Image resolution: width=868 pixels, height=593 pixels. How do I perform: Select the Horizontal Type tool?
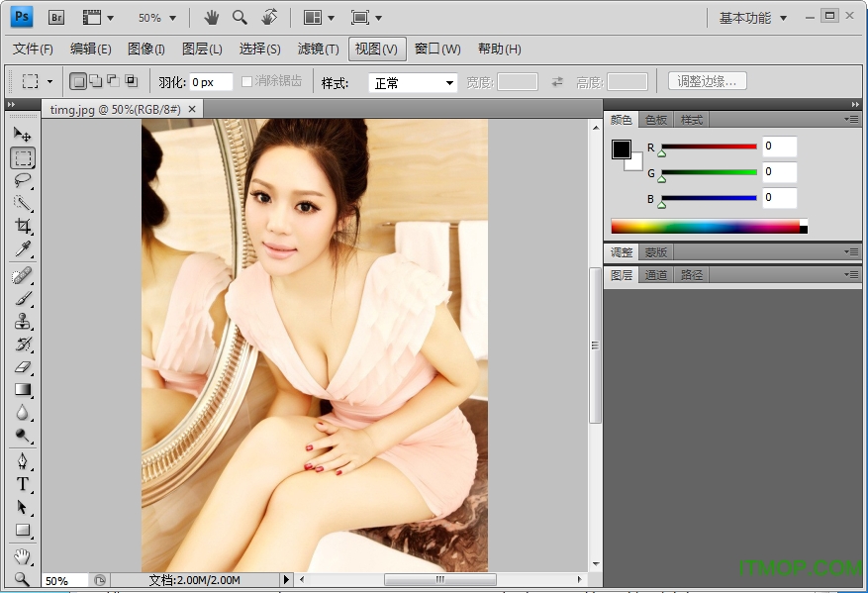(x=22, y=484)
